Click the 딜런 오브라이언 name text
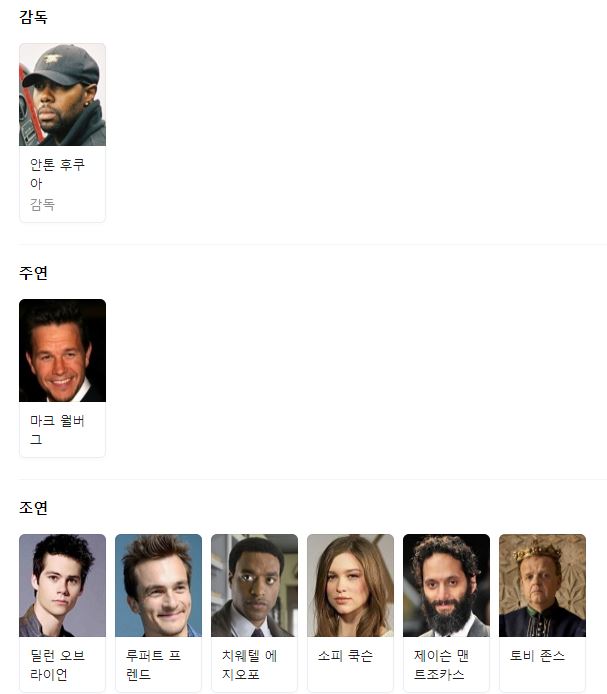The image size is (607, 694). click(57, 665)
